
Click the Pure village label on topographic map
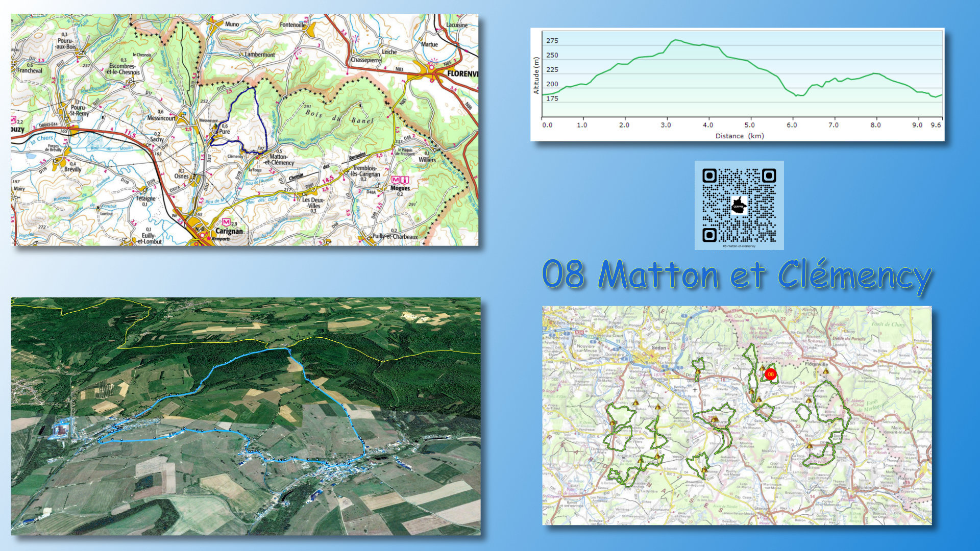pyautogui.click(x=225, y=132)
